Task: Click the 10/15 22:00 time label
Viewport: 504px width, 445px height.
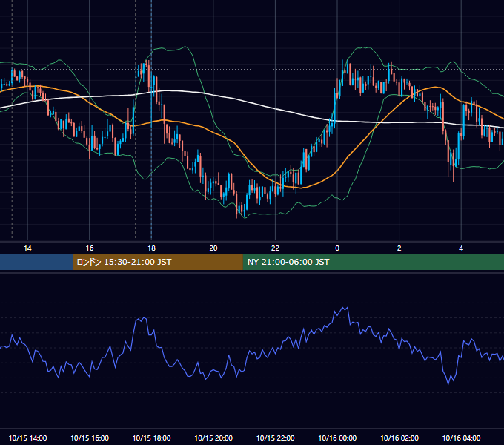Action: (x=275, y=438)
